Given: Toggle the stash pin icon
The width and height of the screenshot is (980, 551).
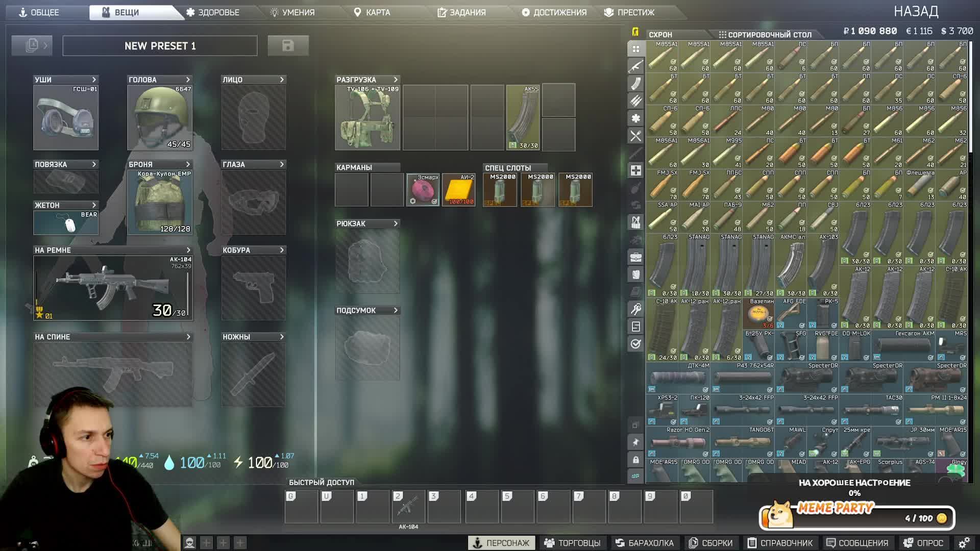Looking at the screenshot, I should 635,442.
